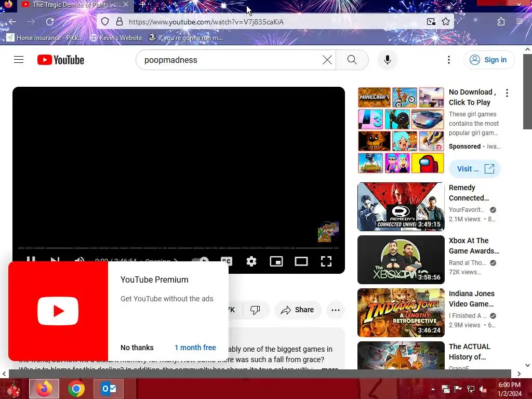
Task: Dislike the video
Action: click(255, 310)
